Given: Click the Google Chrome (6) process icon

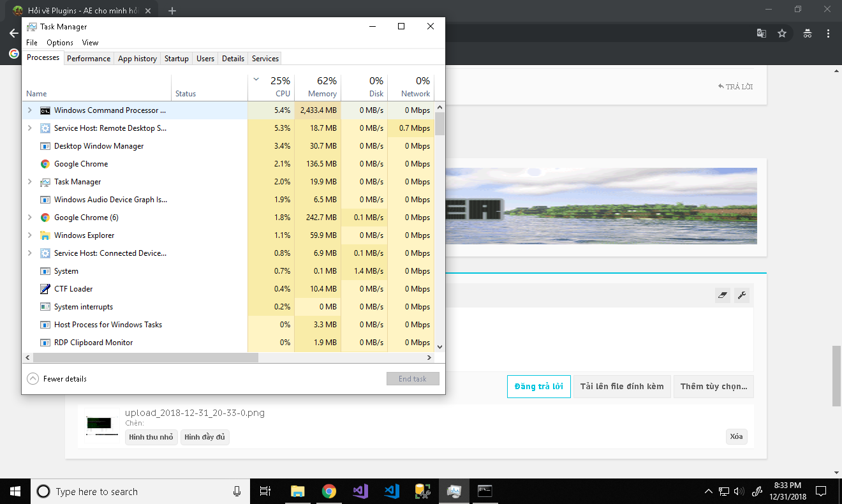Looking at the screenshot, I should coord(45,218).
